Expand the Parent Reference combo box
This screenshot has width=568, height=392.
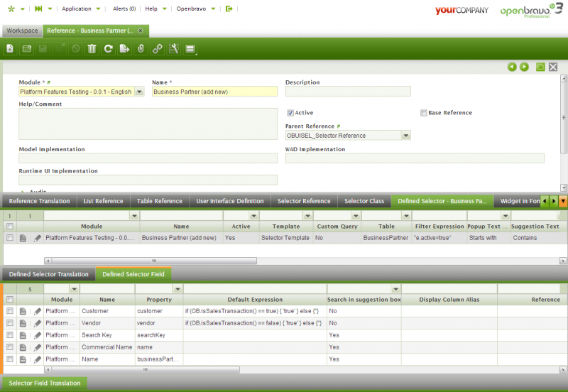tap(405, 136)
